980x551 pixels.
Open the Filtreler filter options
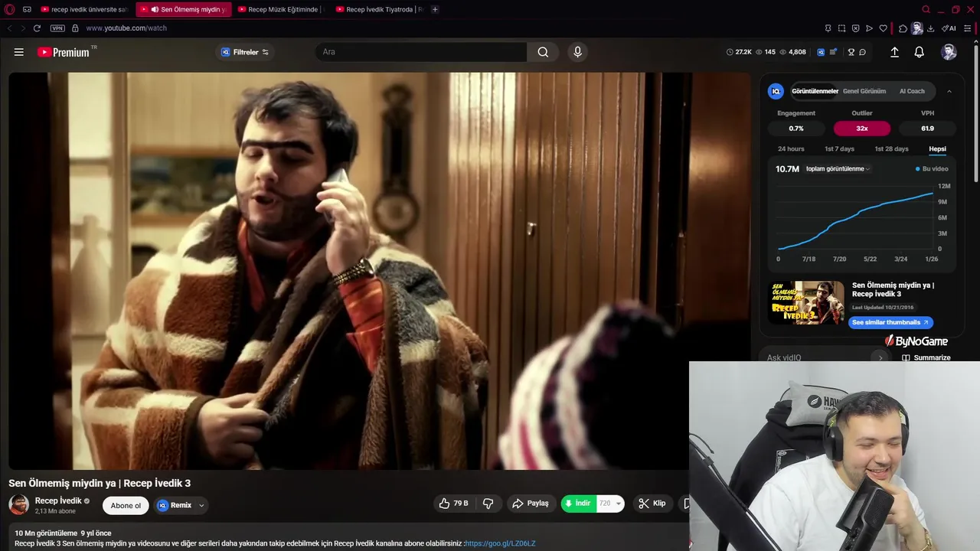(x=245, y=52)
